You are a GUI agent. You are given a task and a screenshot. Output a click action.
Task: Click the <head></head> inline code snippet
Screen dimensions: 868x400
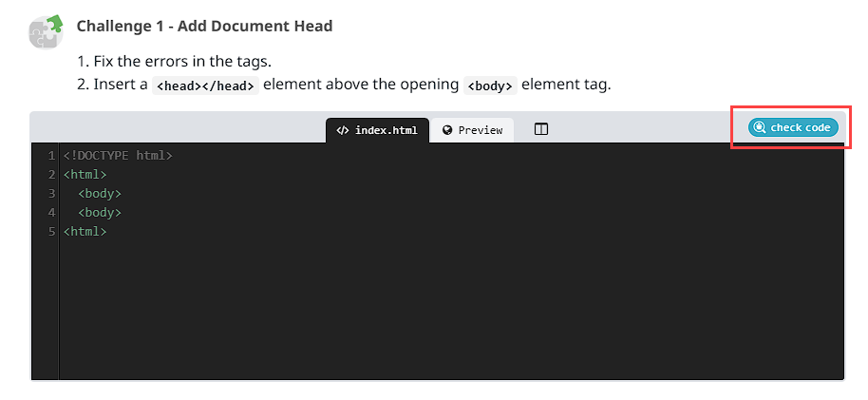point(205,86)
